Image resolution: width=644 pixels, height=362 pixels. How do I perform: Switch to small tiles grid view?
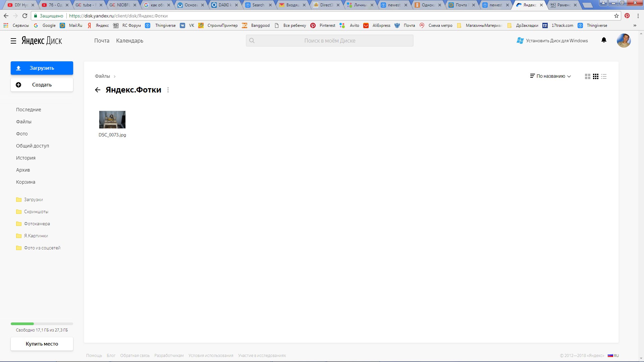pyautogui.click(x=596, y=76)
